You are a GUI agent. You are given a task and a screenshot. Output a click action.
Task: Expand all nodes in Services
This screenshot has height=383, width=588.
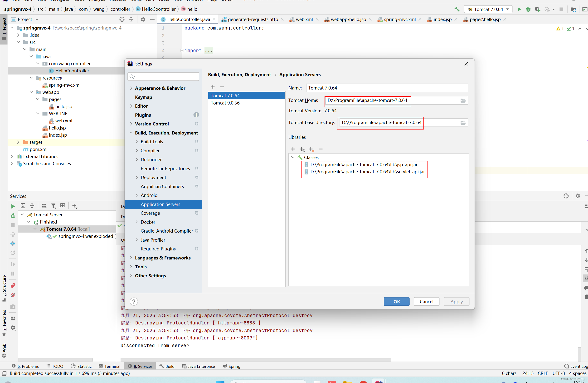(x=23, y=206)
